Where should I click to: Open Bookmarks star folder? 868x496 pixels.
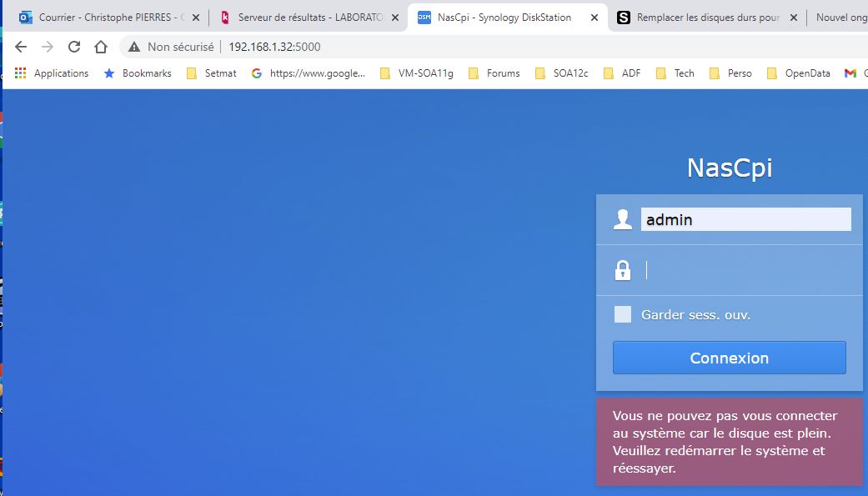[138, 73]
